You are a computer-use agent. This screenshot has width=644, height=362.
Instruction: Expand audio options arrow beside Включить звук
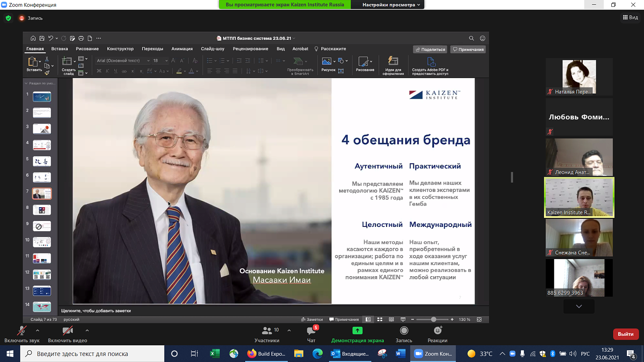coord(37,330)
